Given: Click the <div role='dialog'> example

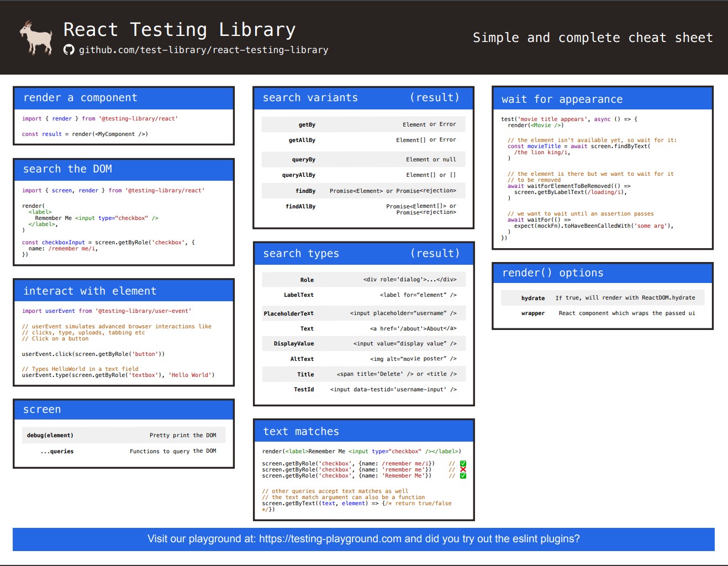Looking at the screenshot, I should (x=410, y=280).
